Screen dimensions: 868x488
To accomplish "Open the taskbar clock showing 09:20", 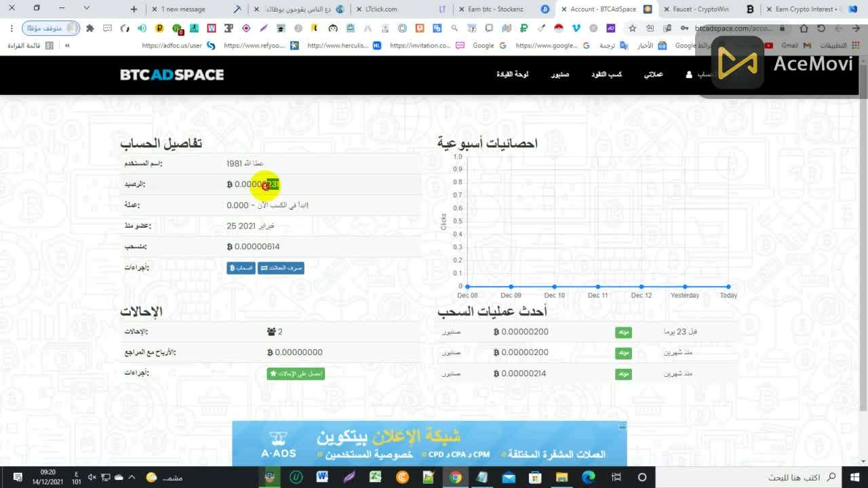I will pyautogui.click(x=48, y=477).
